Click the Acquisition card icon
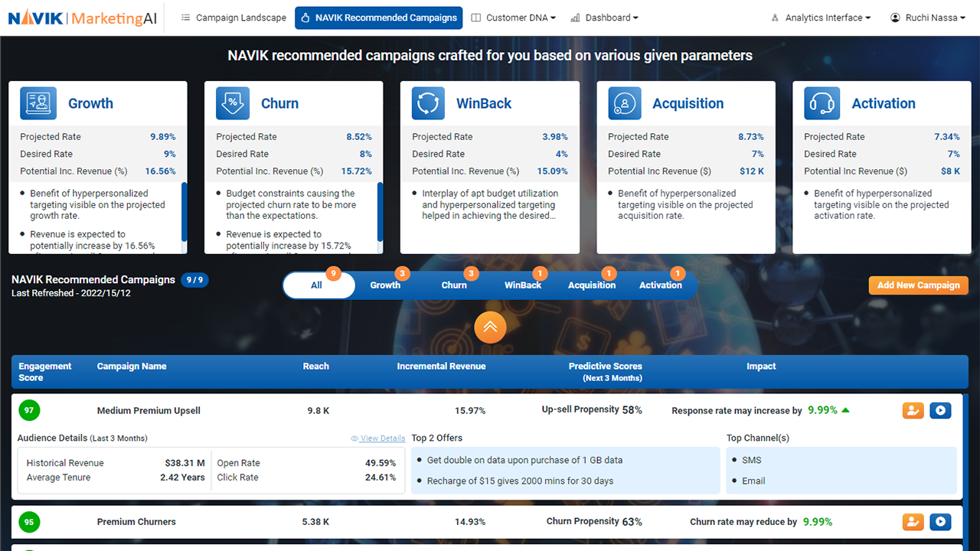This screenshot has height=551, width=980. (x=625, y=103)
